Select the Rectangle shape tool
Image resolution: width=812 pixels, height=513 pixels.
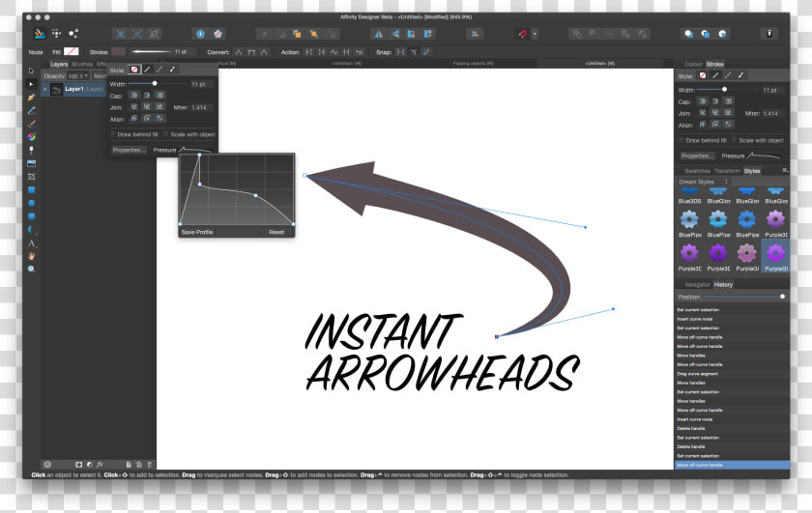click(31, 190)
